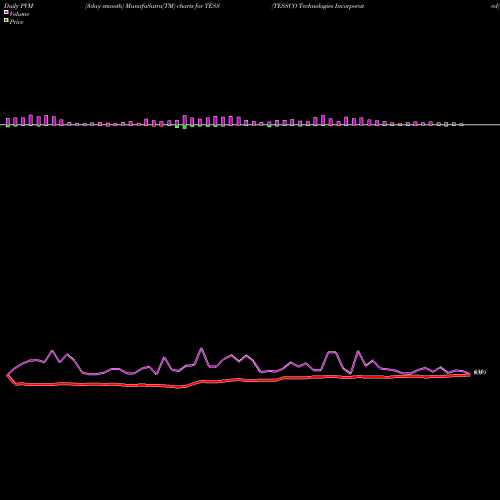Click the 'Daily PVM' title text
500x500 pixels.
click(x=19, y=6)
